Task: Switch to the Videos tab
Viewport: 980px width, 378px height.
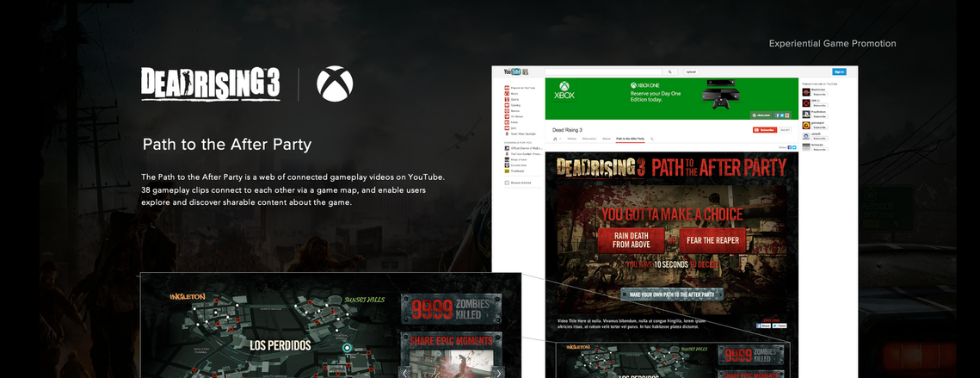Action: 572,139
